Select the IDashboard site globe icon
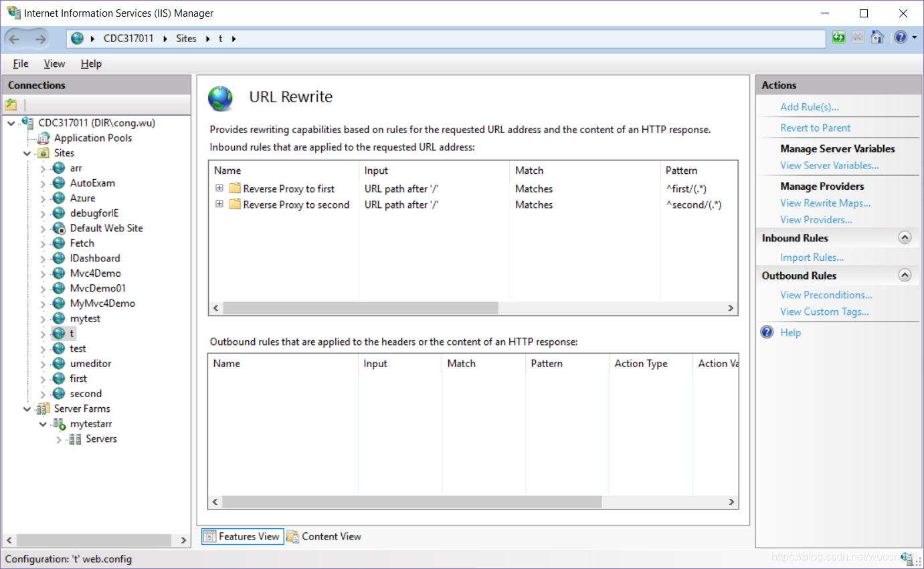Viewport: 924px width, 569px height. 59,258
